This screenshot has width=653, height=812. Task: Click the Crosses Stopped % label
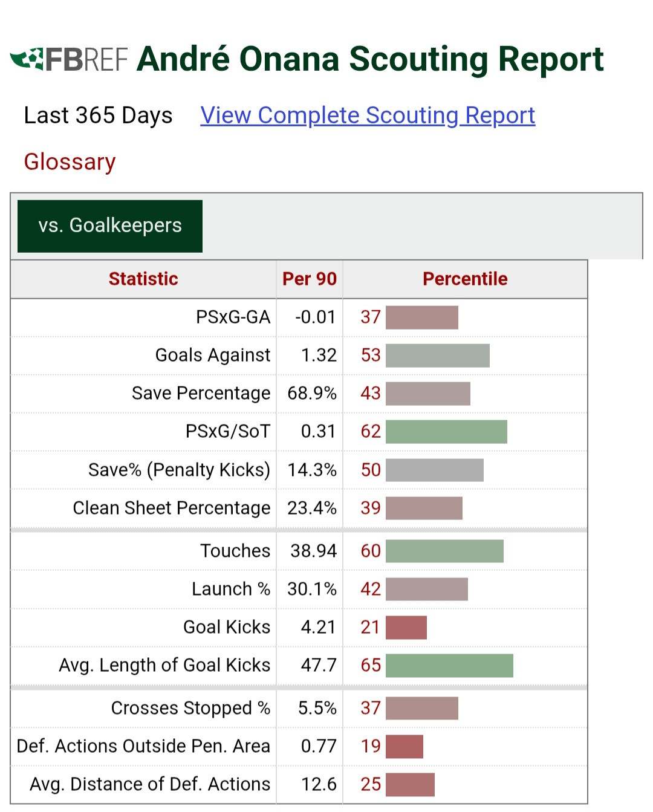tap(190, 708)
